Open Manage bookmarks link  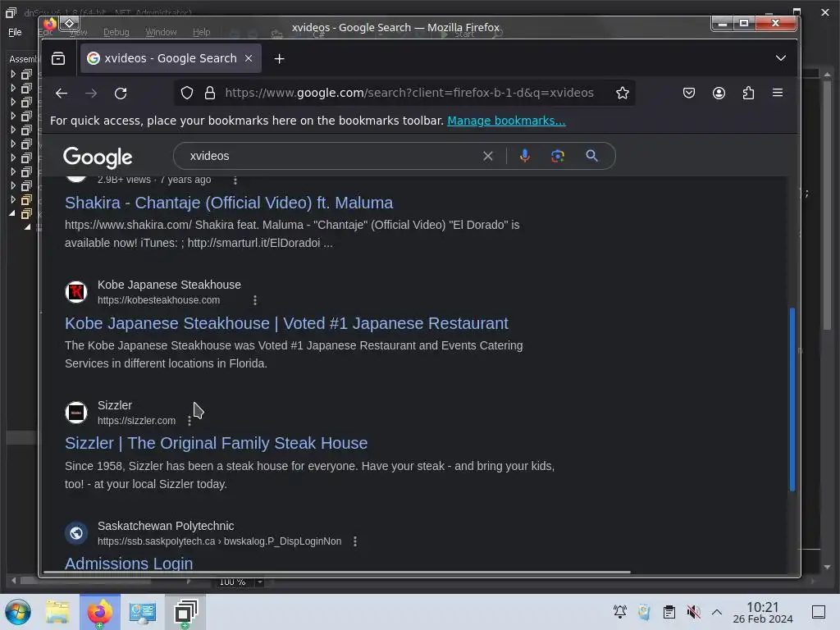pos(506,121)
